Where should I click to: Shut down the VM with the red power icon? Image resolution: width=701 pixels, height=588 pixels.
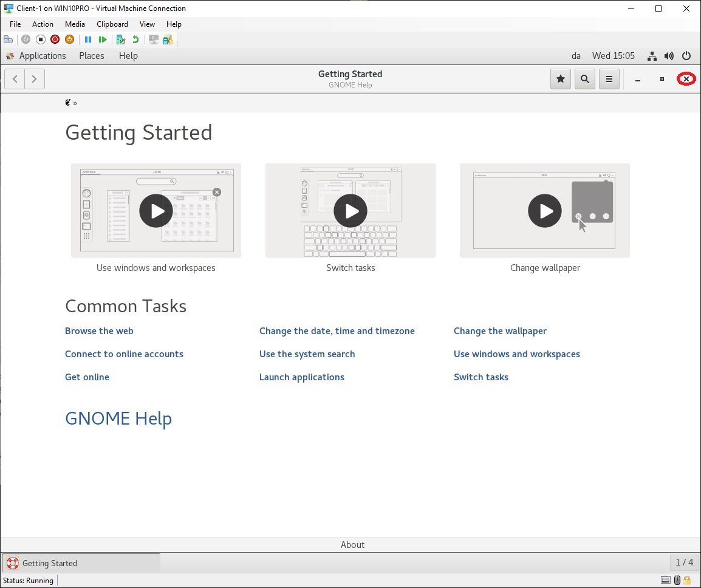(55, 39)
